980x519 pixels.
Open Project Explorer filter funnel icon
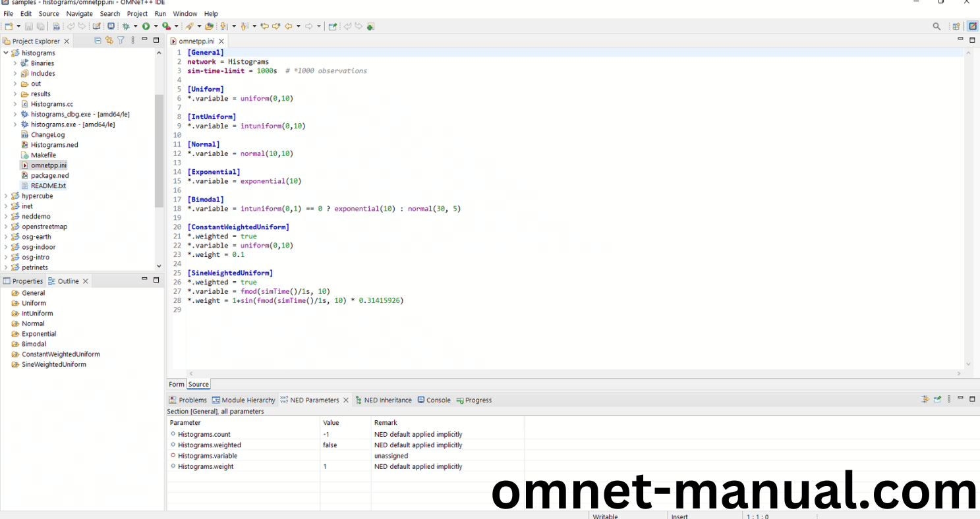click(121, 41)
